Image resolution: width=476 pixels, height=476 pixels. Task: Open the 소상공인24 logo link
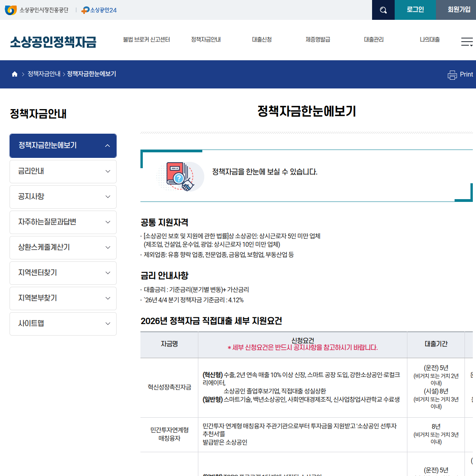click(99, 10)
